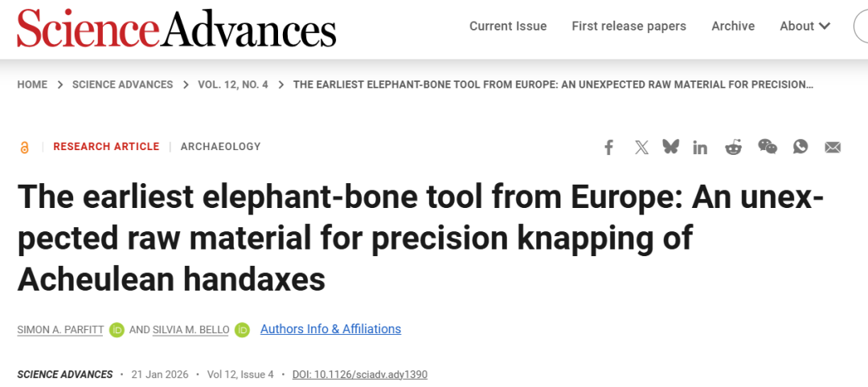This screenshot has width=868, height=387.
Task: Open Silvia M. Bello's ORCID icon
Action: (x=243, y=329)
